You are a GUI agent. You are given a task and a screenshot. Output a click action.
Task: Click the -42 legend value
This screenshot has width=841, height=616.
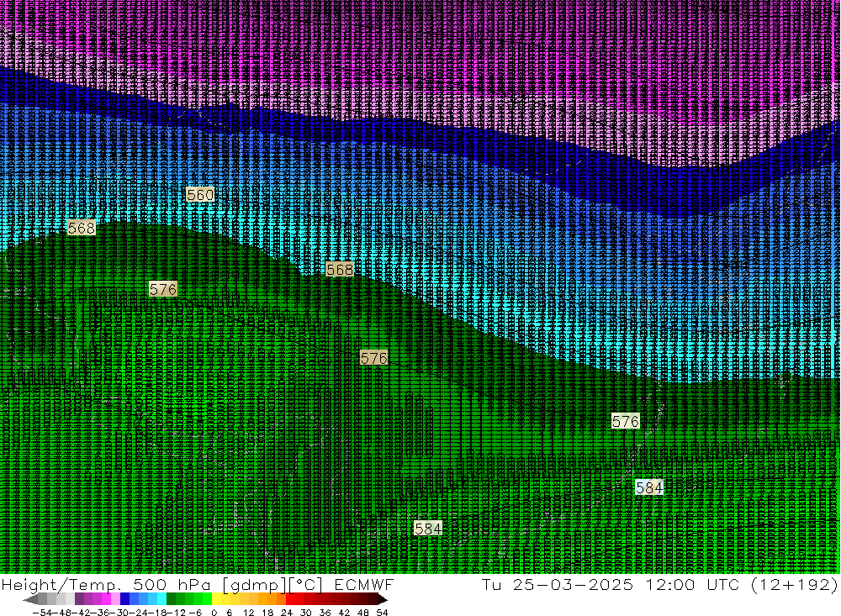[81, 613]
